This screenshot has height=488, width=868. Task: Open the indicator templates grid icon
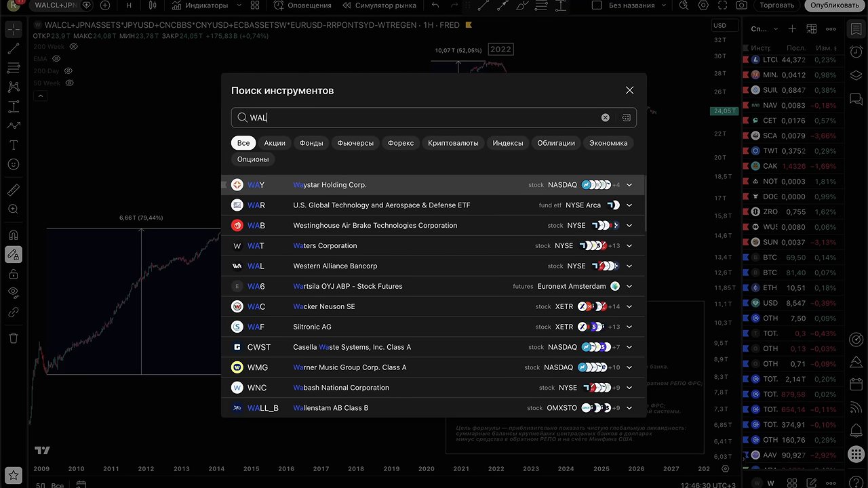click(255, 5)
